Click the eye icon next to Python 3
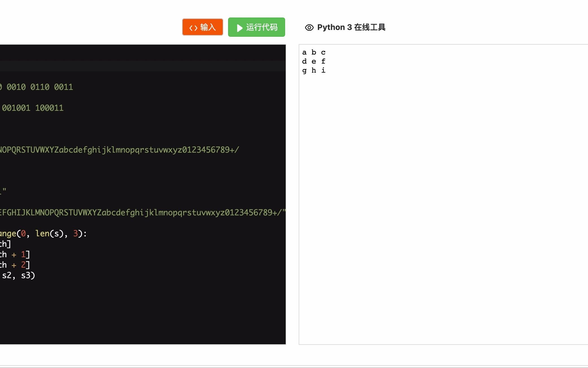 309,27
